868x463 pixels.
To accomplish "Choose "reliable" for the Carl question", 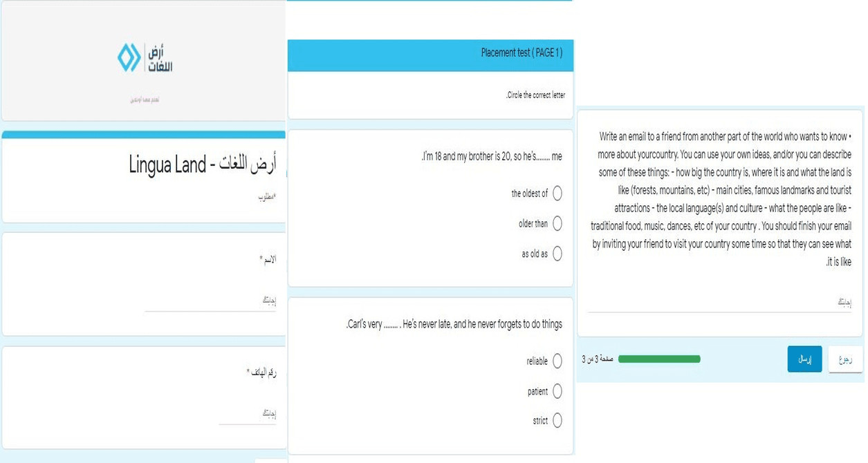I will 558,360.
